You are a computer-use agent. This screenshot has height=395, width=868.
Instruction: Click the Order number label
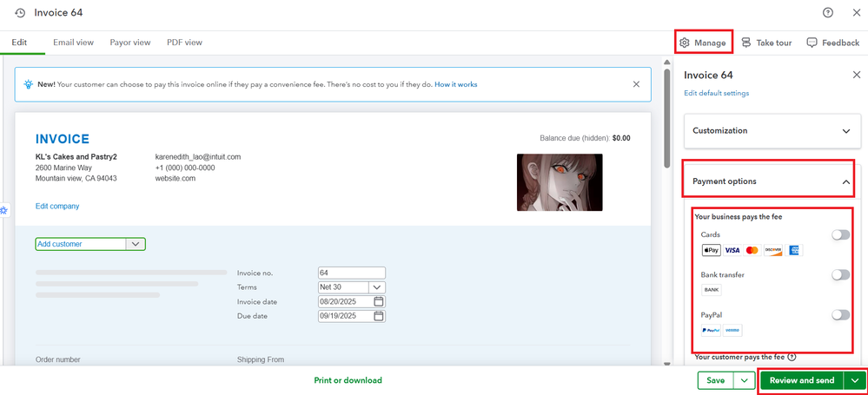tap(57, 359)
